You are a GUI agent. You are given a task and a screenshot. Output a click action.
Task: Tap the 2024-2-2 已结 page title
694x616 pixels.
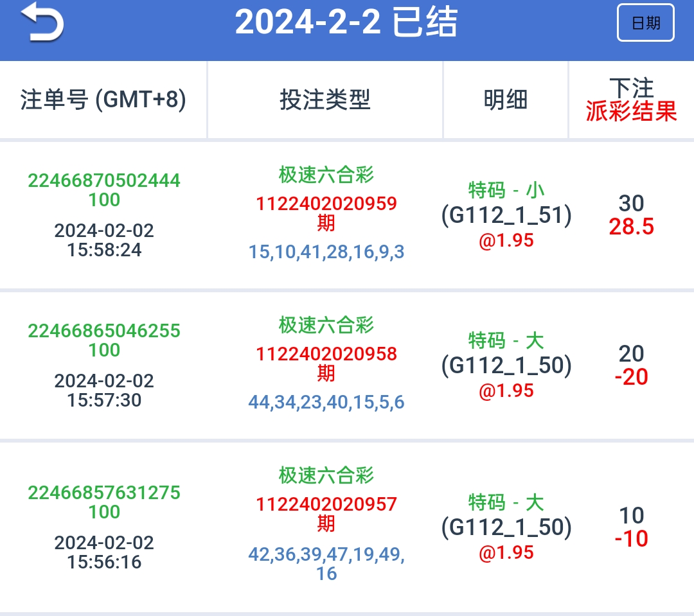click(346, 24)
